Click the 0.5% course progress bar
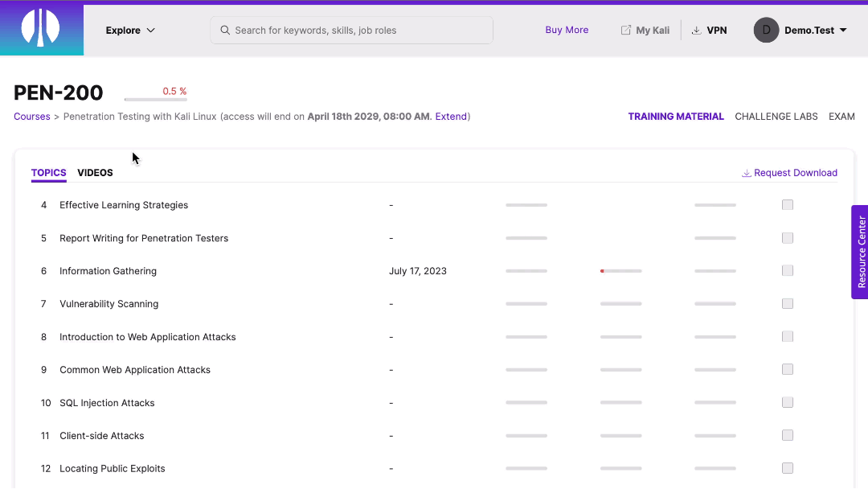The width and height of the screenshot is (868, 489). coord(156,98)
